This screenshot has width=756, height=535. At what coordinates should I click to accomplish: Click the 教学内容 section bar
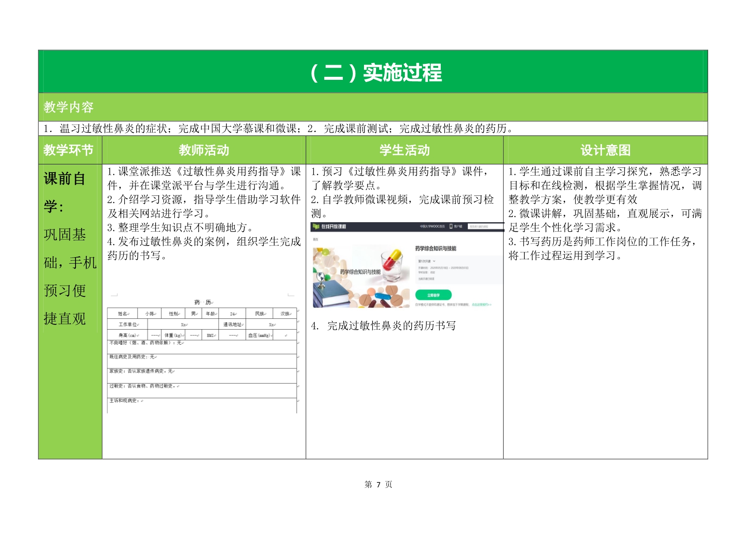point(373,107)
